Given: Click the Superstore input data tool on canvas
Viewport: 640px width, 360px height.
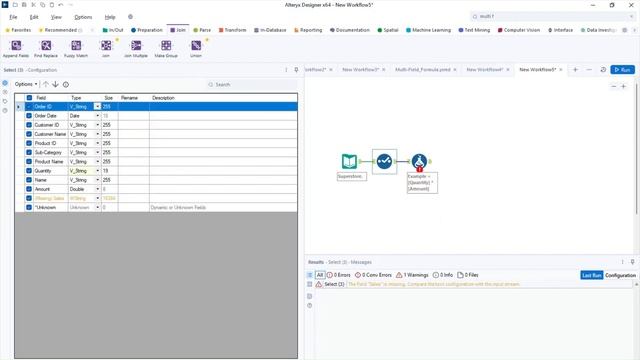Looking at the screenshot, I should click(349, 161).
